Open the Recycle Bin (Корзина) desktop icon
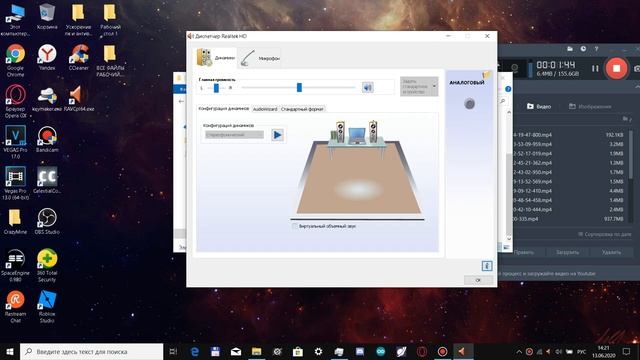The width and height of the screenshot is (640, 360). [x=47, y=17]
